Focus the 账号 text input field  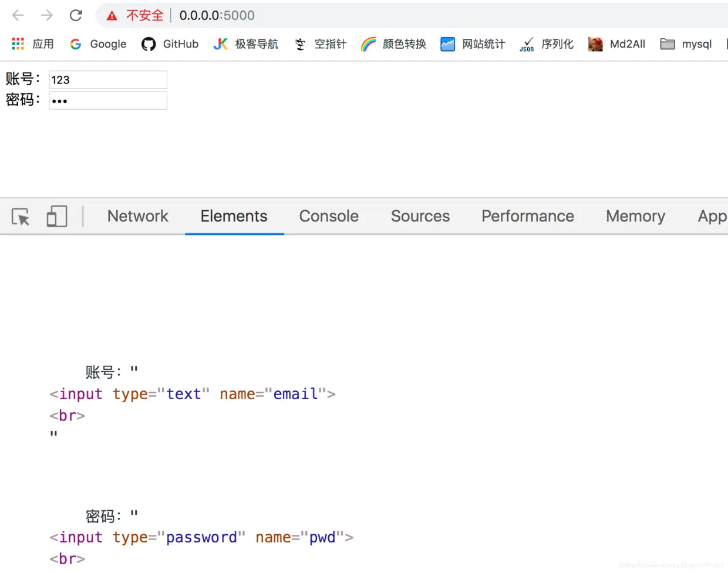(x=108, y=80)
